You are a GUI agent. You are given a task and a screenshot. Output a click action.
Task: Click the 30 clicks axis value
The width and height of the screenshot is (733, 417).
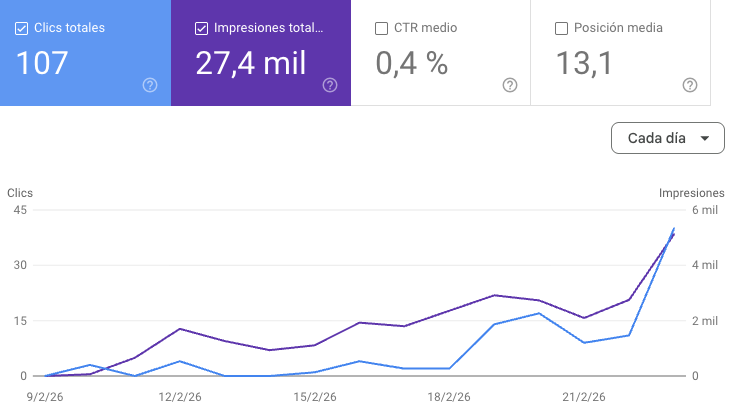20,265
